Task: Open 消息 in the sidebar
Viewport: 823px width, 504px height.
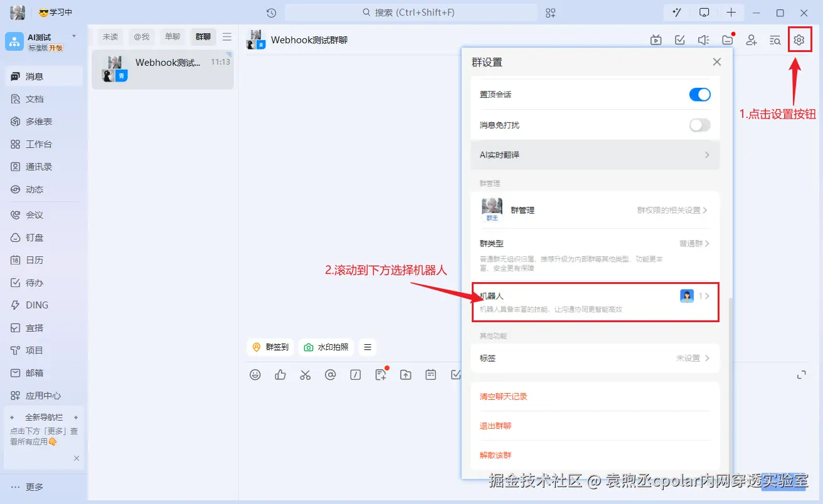Action: pyautogui.click(x=43, y=76)
